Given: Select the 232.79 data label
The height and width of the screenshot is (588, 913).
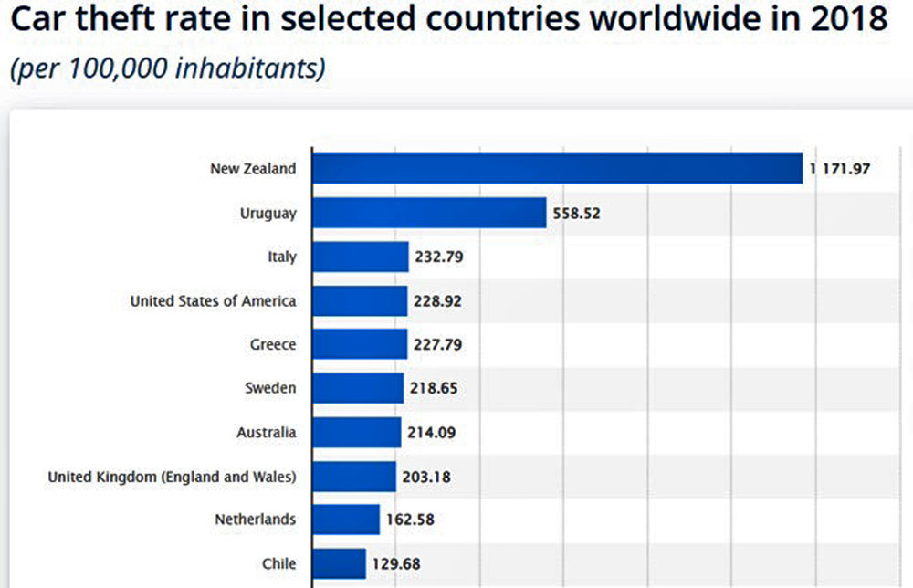Looking at the screenshot, I should pyautogui.click(x=439, y=257).
